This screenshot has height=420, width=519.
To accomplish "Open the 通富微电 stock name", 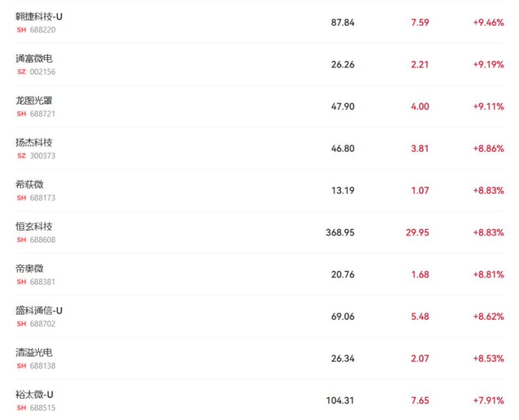I will [34, 59].
